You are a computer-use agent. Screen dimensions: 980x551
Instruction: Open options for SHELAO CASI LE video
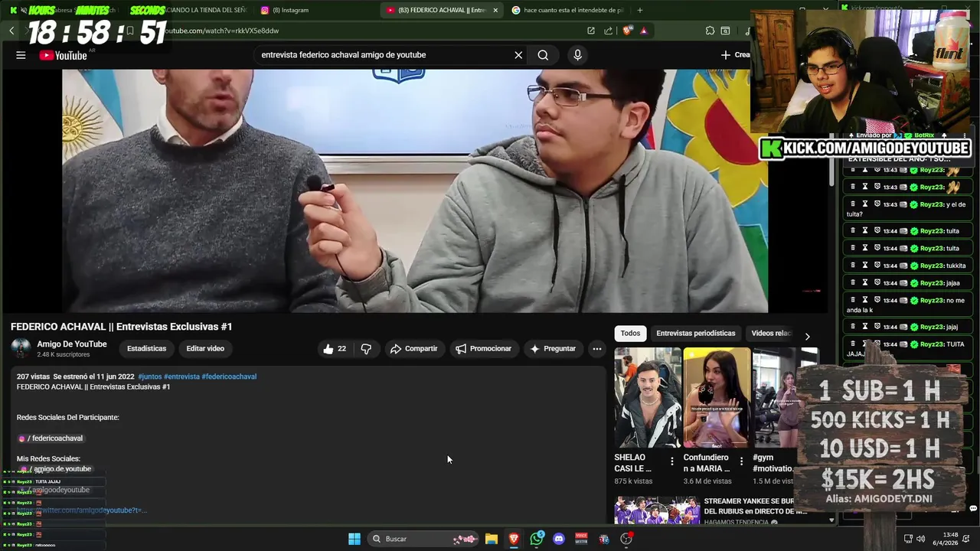[672, 461]
